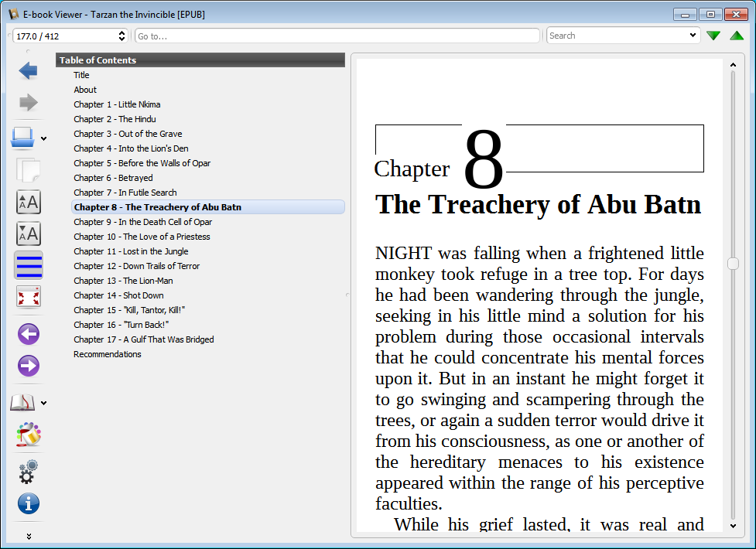Screen dimensions: 756x549
Task: Open Chapter 12 - Down Trails of Terror
Action: (136, 266)
